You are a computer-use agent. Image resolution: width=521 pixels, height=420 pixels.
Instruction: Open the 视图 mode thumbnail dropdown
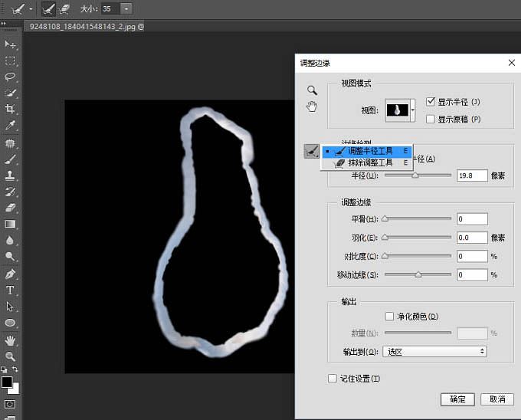(414, 110)
